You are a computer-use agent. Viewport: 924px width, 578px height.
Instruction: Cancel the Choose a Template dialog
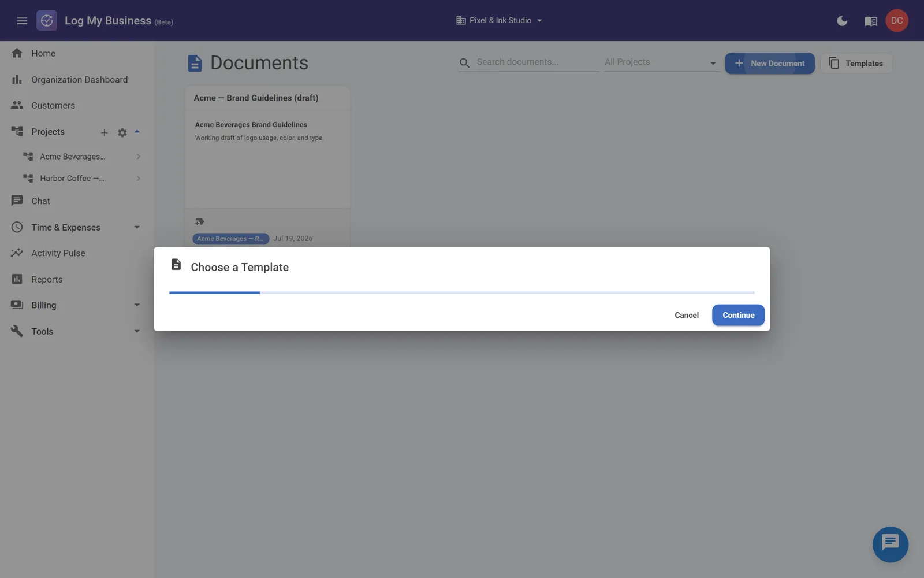[687, 315]
